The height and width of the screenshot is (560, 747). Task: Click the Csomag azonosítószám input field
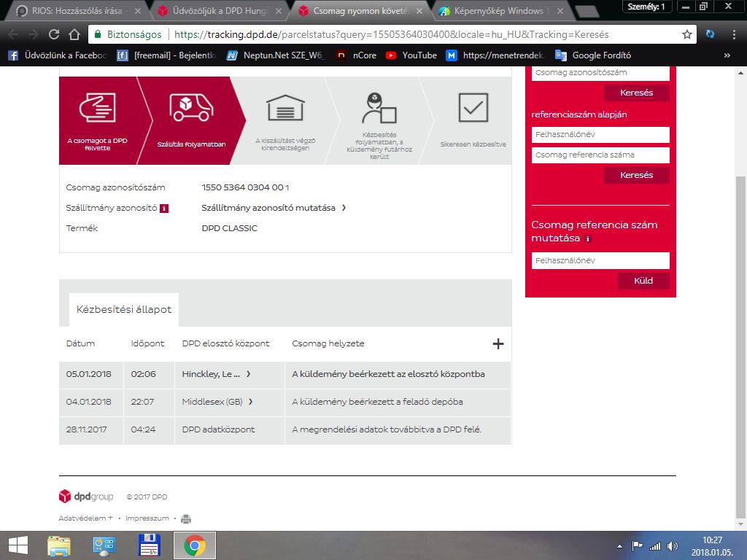[x=600, y=73]
